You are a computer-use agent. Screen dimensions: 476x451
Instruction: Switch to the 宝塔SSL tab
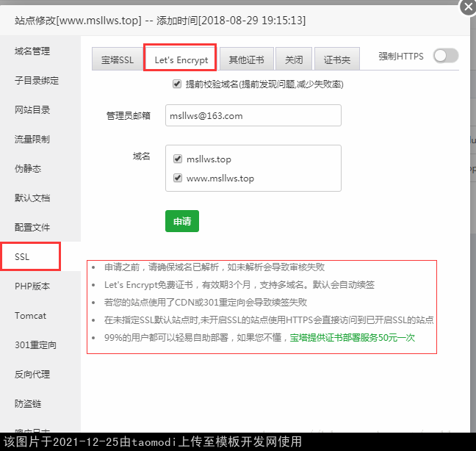(x=118, y=60)
